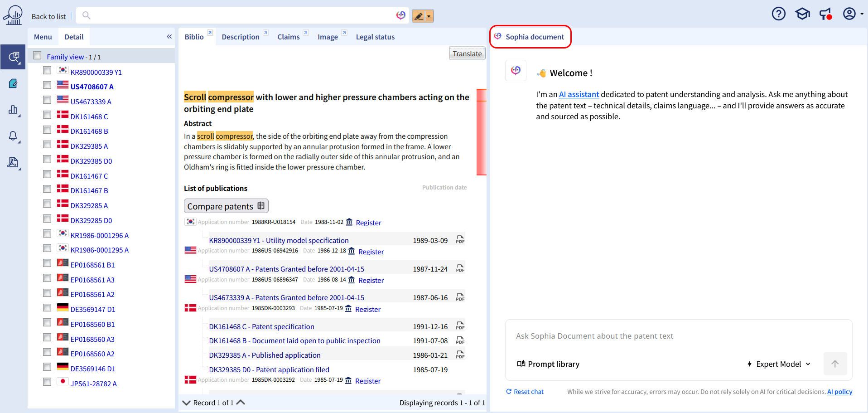Open the announcements megaphone icon
Viewport: 868px width, 413px height.
pyautogui.click(x=825, y=14)
